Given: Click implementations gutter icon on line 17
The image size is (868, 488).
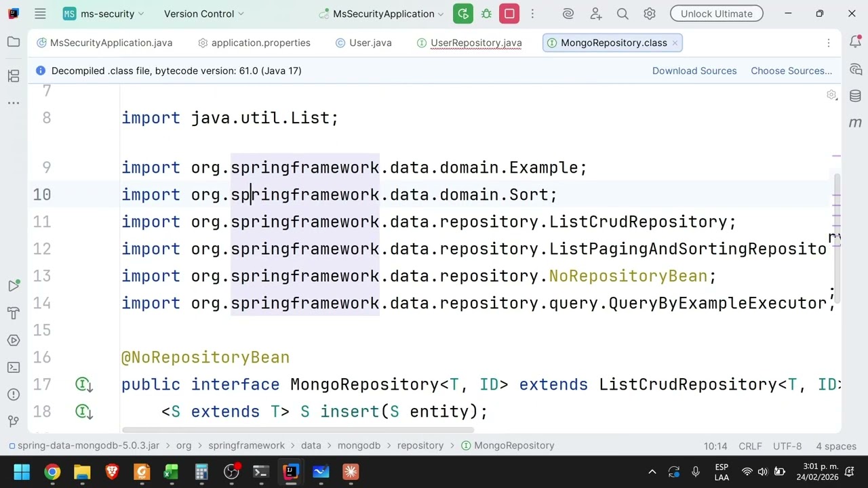Looking at the screenshot, I should click(x=84, y=385).
